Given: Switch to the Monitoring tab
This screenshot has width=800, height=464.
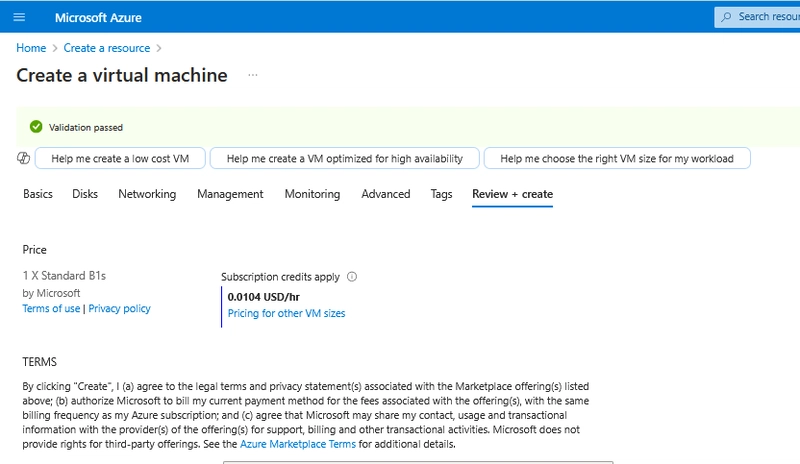Looking at the screenshot, I should [x=312, y=194].
